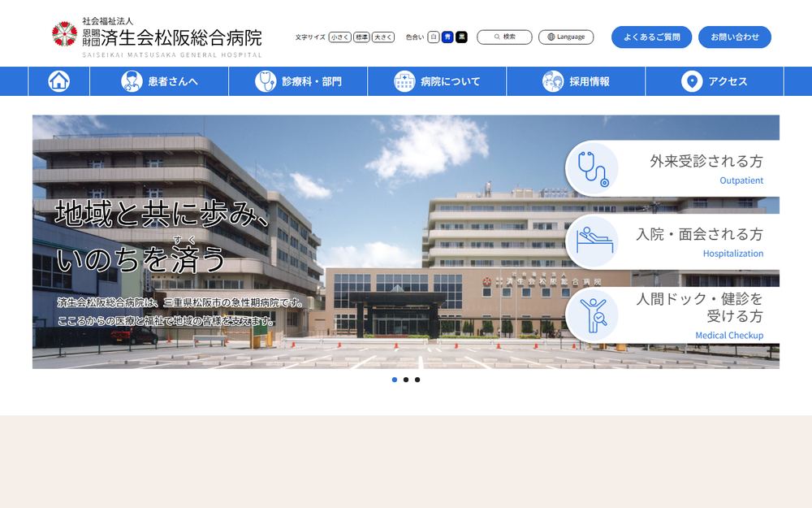Click the 済生会松阪総合病院 hospital name title
812x508 pixels.
(181, 38)
